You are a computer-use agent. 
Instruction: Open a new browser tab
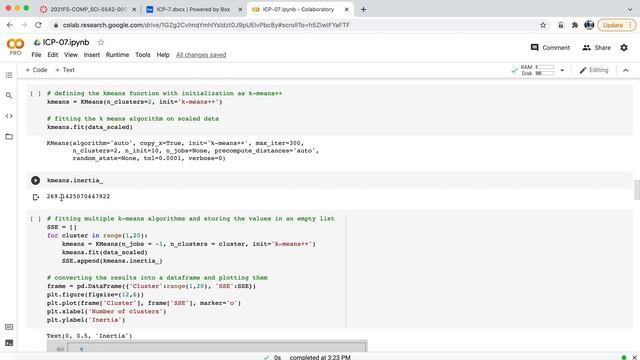click(x=363, y=9)
